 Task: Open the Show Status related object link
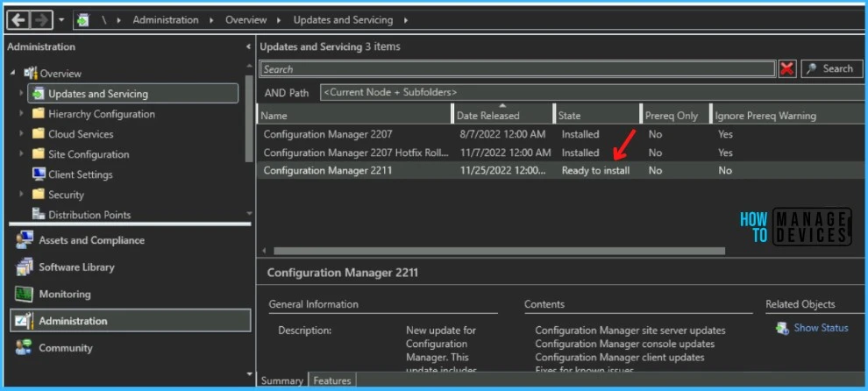click(821, 328)
